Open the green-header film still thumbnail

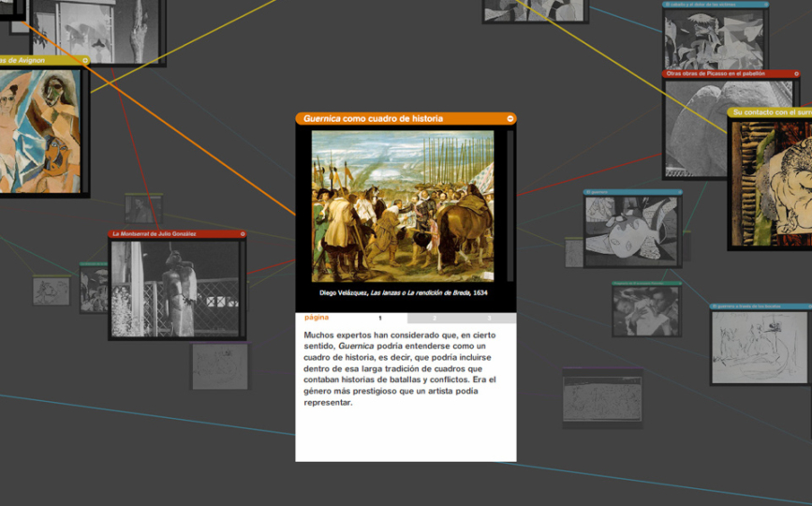[x=646, y=311]
